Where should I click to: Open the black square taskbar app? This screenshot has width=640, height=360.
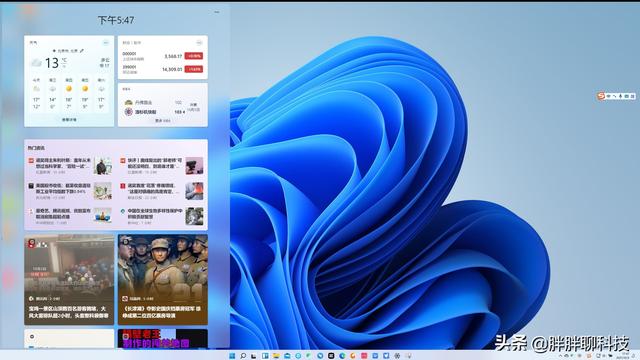click(331, 356)
